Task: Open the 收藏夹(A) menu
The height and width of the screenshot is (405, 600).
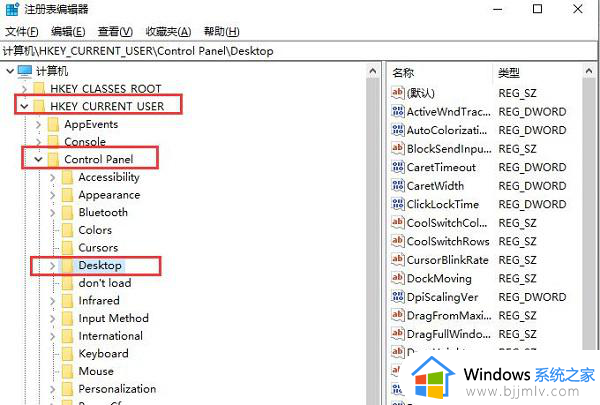Action: click(168, 31)
